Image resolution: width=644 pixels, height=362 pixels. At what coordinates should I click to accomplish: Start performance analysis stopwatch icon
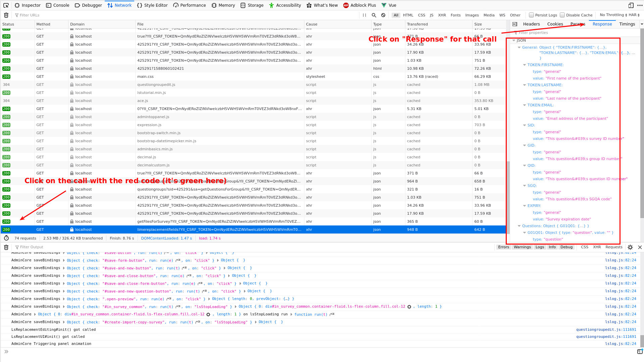tap(6, 238)
